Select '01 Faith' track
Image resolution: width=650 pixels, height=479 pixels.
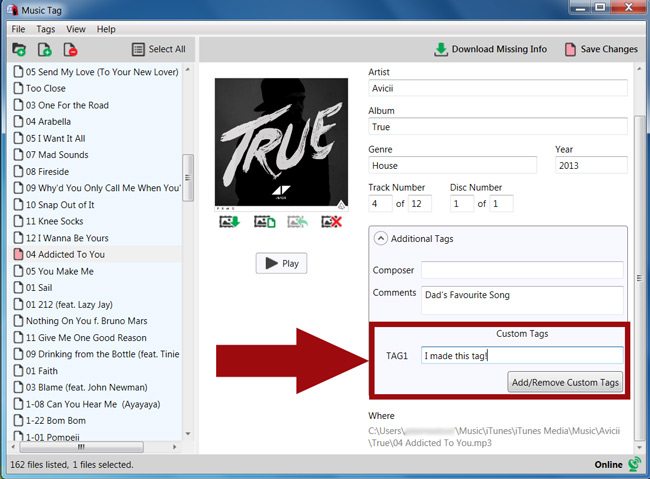[42, 370]
